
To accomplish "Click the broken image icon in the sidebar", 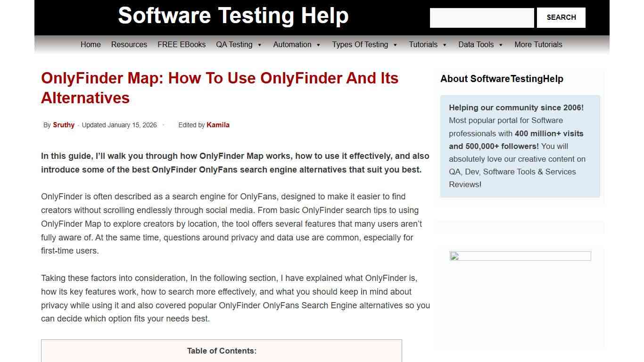I will click(x=454, y=256).
